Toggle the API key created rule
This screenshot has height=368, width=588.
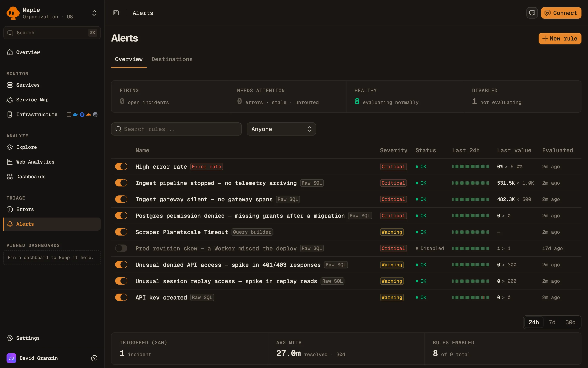[121, 297]
